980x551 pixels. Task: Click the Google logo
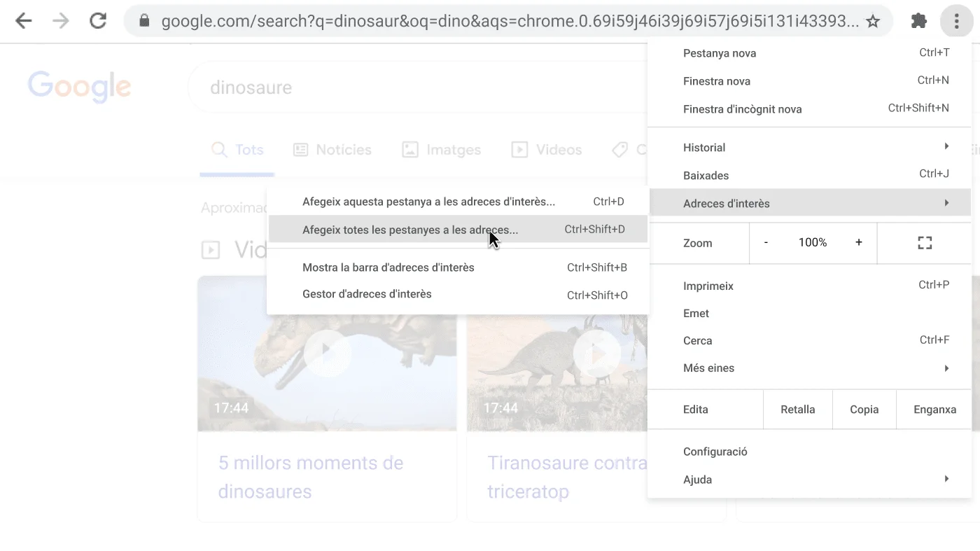tap(79, 86)
